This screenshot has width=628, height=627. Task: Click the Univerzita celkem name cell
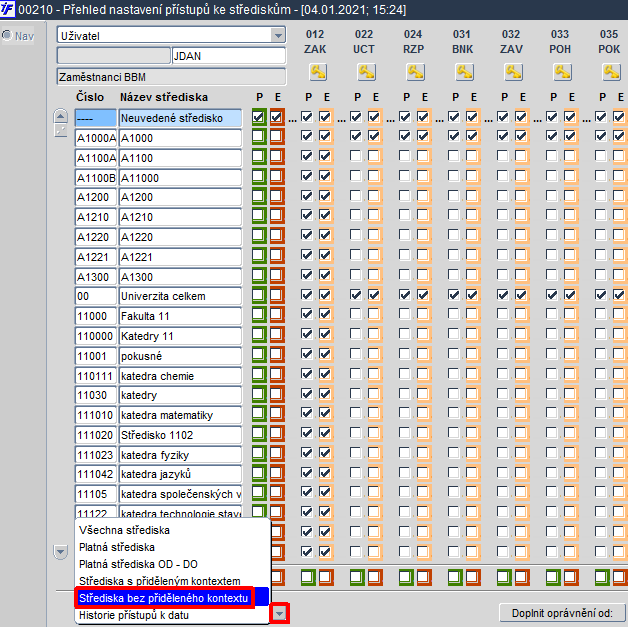coord(180,296)
